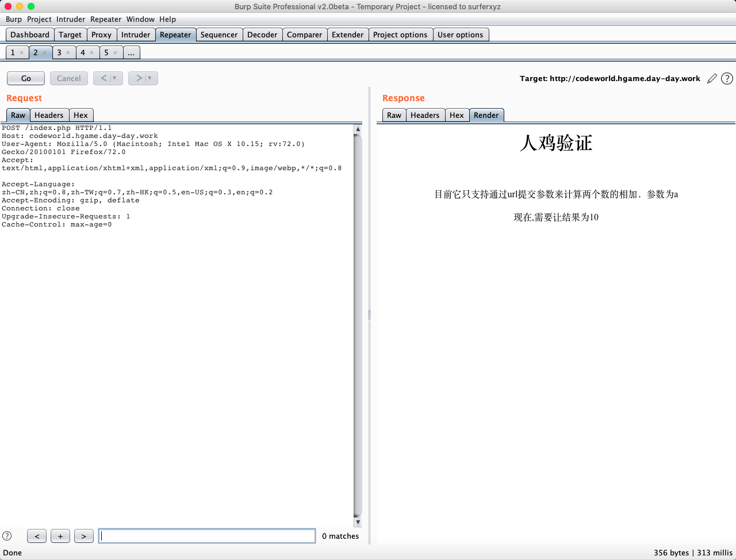Click the previous match arrow button
The height and width of the screenshot is (560, 736).
click(37, 536)
